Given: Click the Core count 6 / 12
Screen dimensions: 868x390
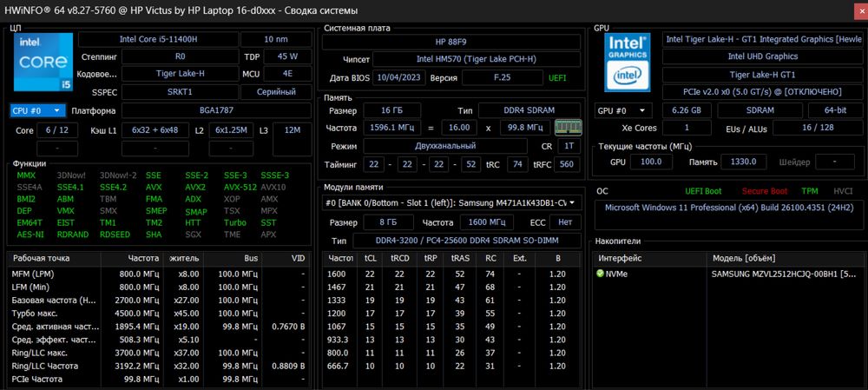Looking at the screenshot, I should point(57,131).
